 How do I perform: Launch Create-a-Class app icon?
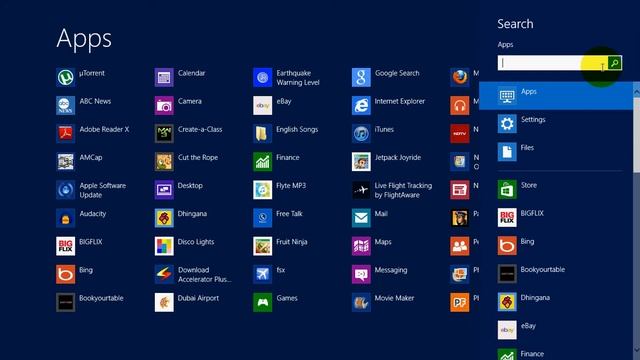tap(164, 133)
